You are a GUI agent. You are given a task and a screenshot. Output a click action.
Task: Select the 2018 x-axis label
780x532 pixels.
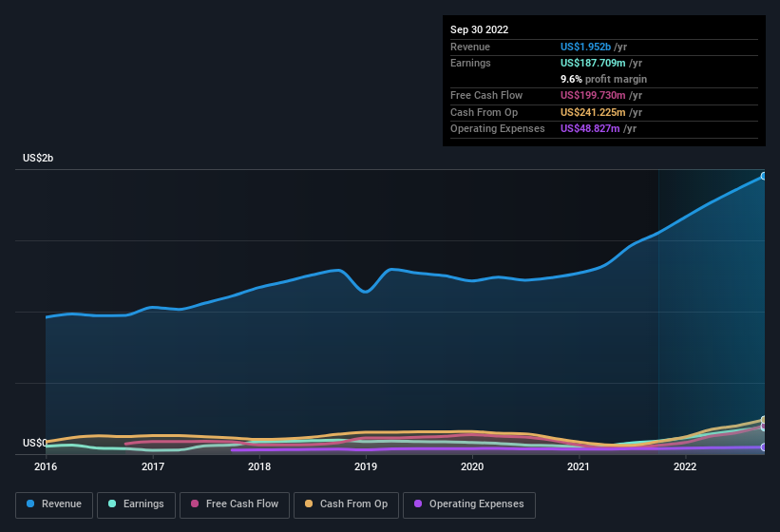(x=259, y=466)
